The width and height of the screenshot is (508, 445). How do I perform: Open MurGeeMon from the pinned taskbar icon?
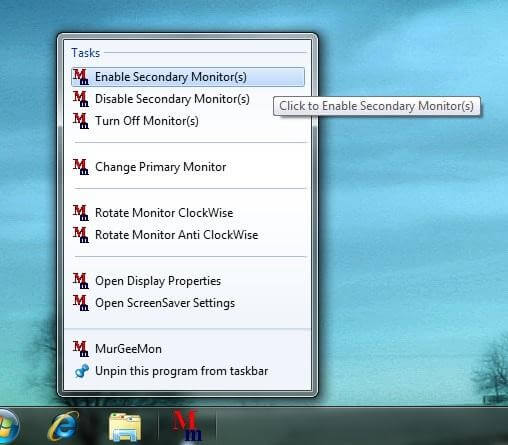pyautogui.click(x=187, y=426)
